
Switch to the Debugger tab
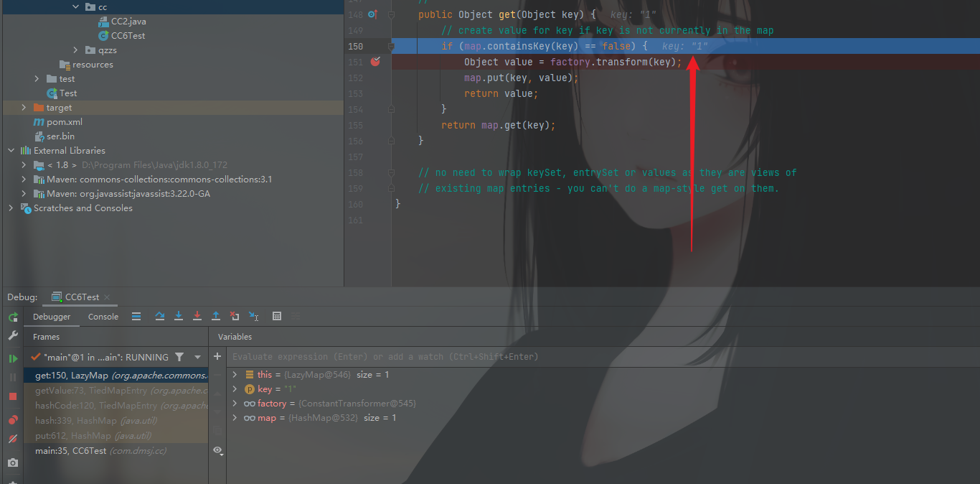52,317
